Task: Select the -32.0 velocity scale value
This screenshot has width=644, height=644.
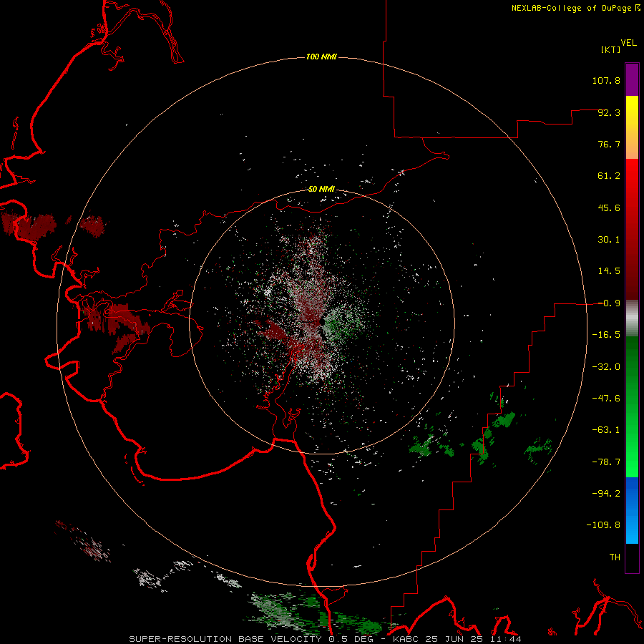Action: [606, 367]
